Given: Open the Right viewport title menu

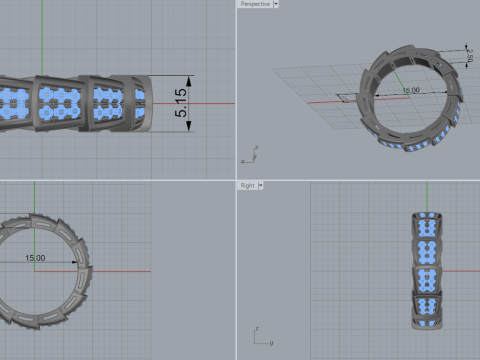Looking at the screenshot, I should coord(247,186).
